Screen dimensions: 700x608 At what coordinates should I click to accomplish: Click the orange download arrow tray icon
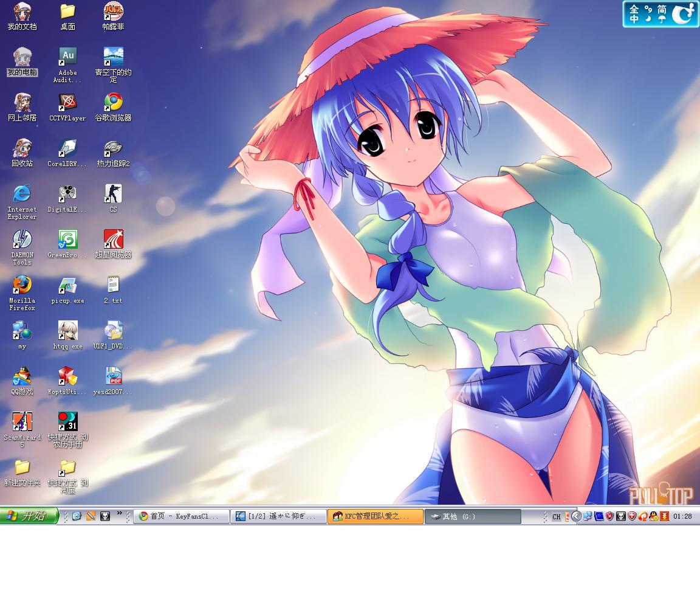tap(665, 516)
